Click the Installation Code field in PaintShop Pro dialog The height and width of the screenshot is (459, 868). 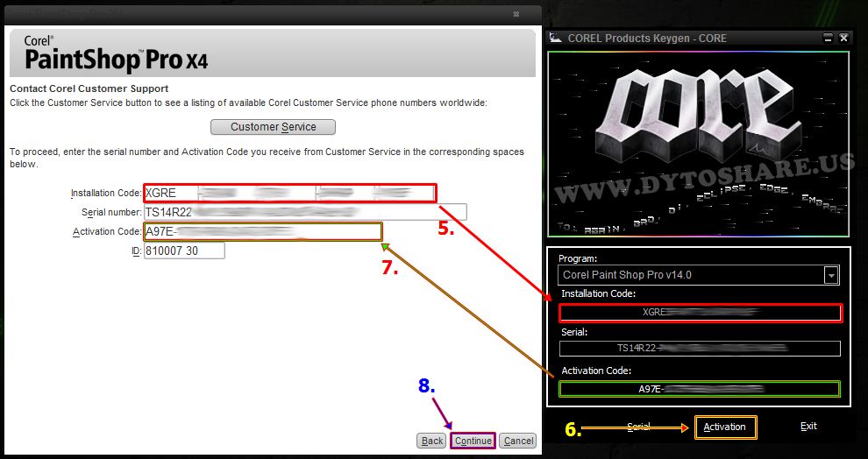click(x=290, y=193)
